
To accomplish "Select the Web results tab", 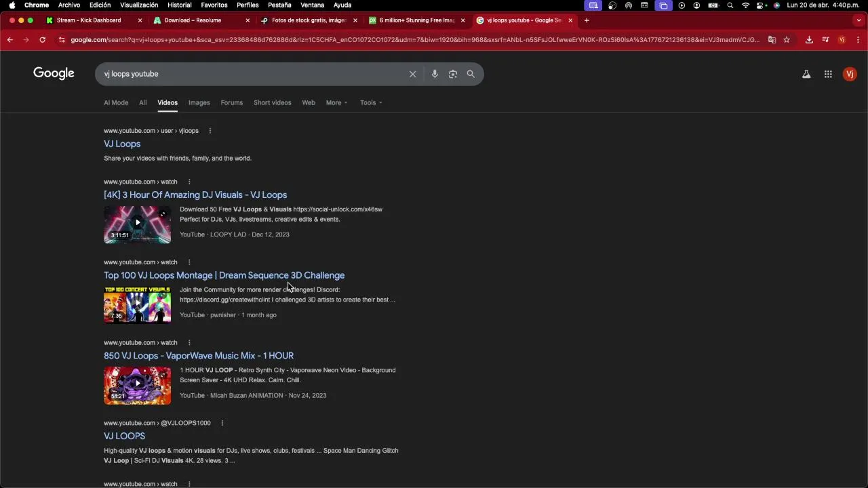I will (309, 103).
